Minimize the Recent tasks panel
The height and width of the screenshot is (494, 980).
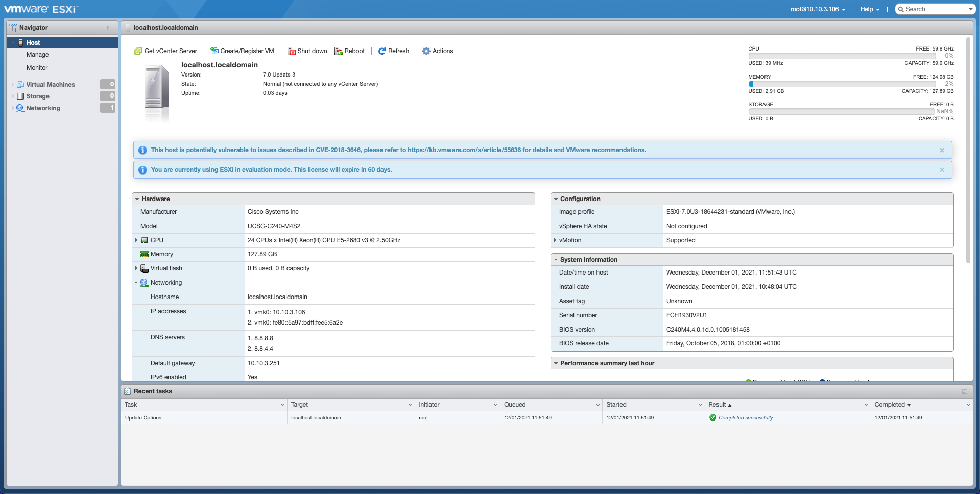(x=965, y=392)
